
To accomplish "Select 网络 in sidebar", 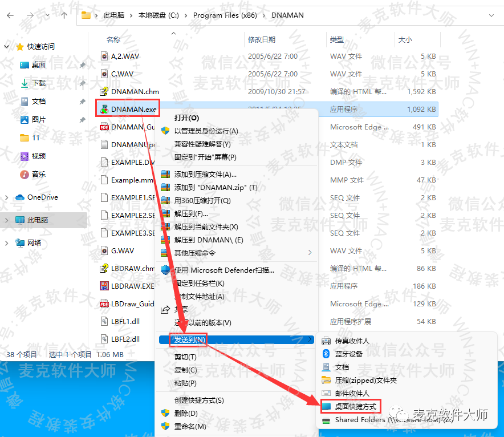I will click(x=34, y=243).
